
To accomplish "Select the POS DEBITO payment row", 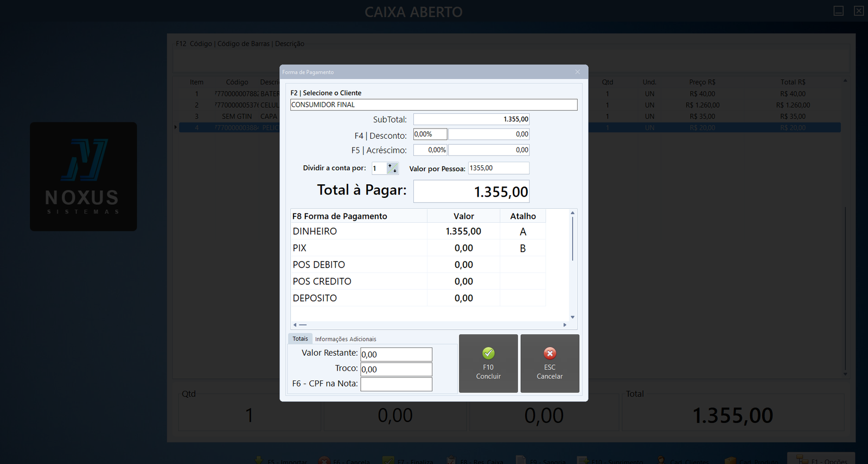I will tap(359, 265).
